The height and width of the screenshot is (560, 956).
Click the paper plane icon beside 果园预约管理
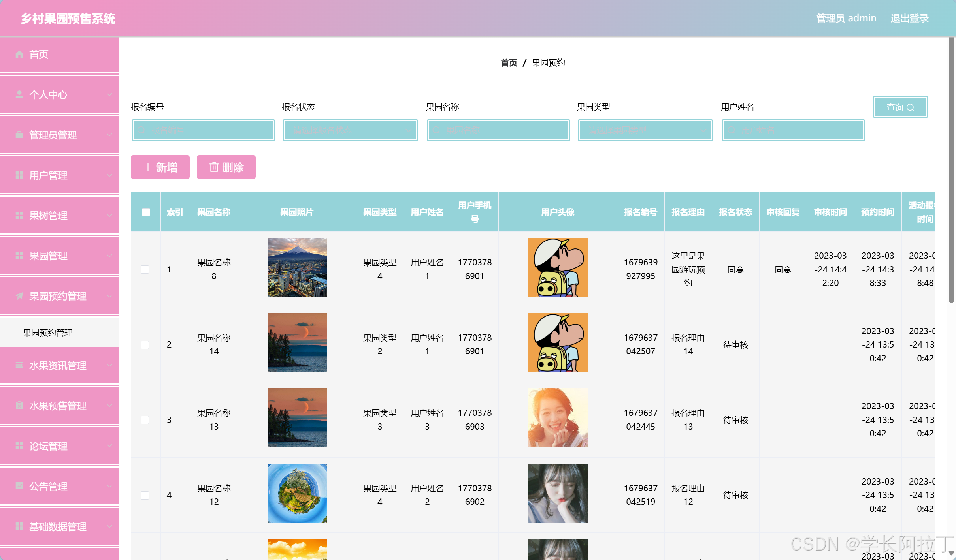(x=19, y=296)
